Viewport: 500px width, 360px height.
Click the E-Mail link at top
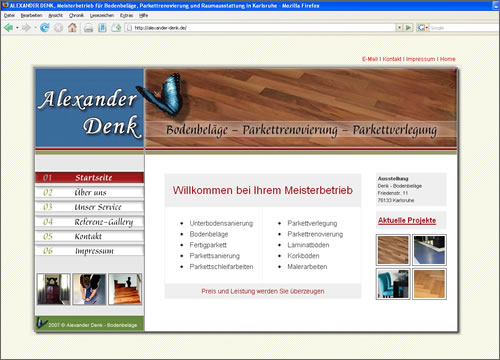[370, 59]
